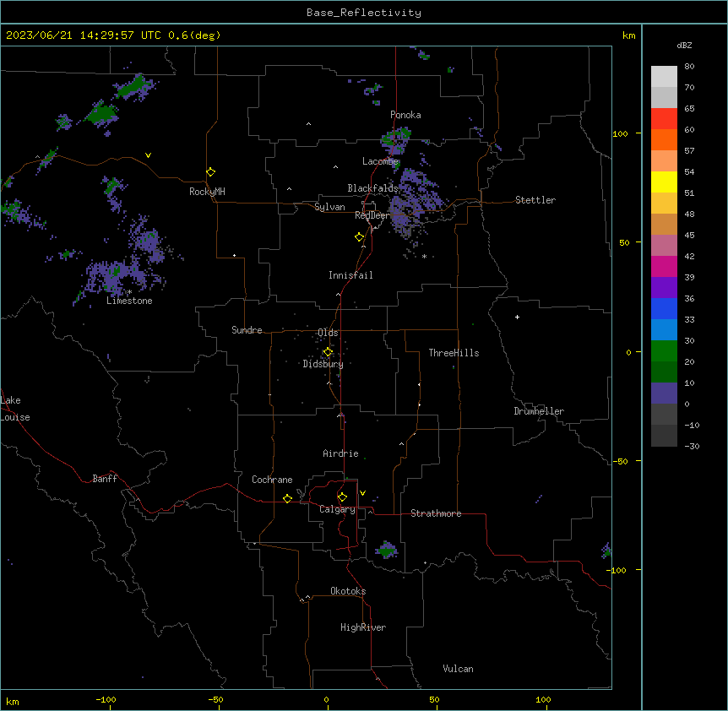This screenshot has height=711, width=728.
Task: Click the dBZ legend heading
Action: pos(684,46)
